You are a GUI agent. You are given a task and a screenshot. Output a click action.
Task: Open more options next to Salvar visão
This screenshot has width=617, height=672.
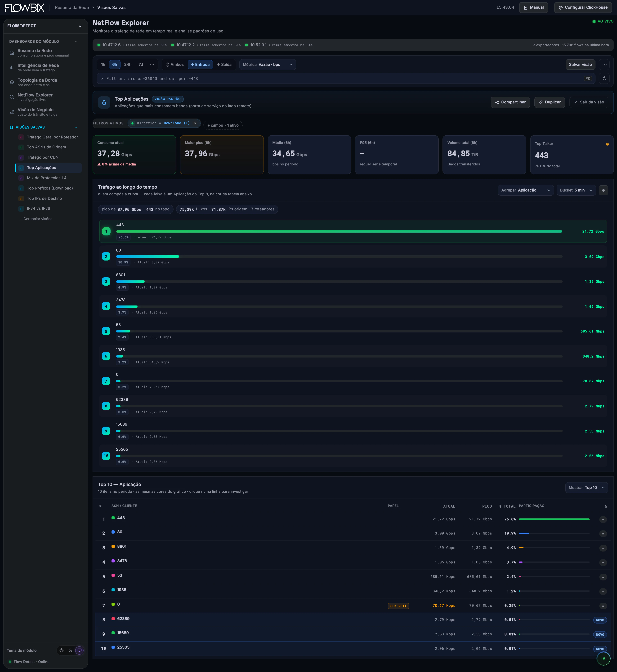tap(604, 64)
